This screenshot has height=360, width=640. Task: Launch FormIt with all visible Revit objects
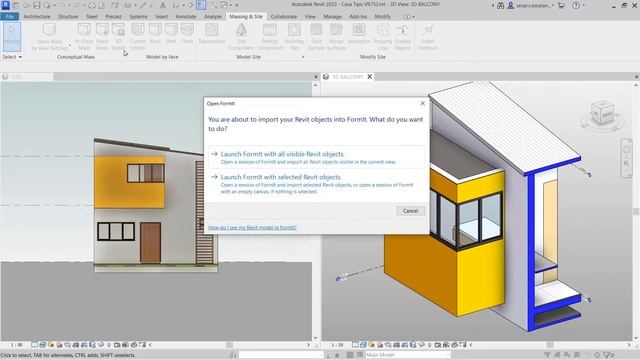click(316, 157)
